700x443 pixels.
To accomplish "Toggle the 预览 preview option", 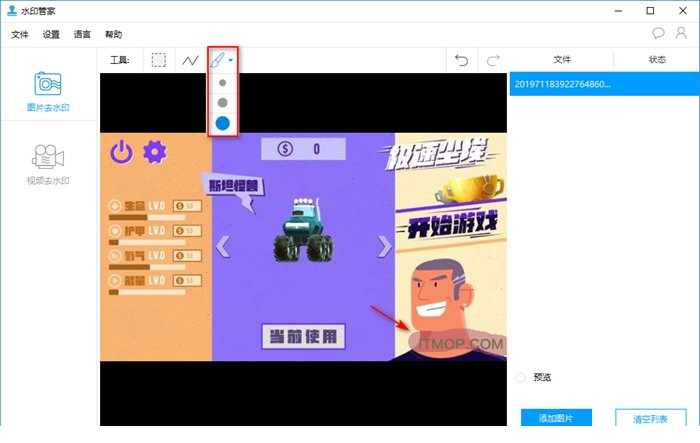I will click(521, 377).
